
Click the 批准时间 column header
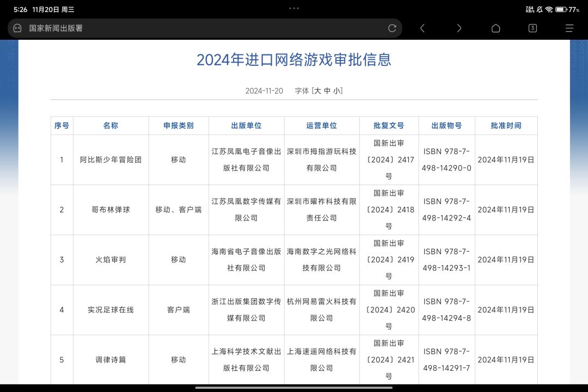pos(506,126)
